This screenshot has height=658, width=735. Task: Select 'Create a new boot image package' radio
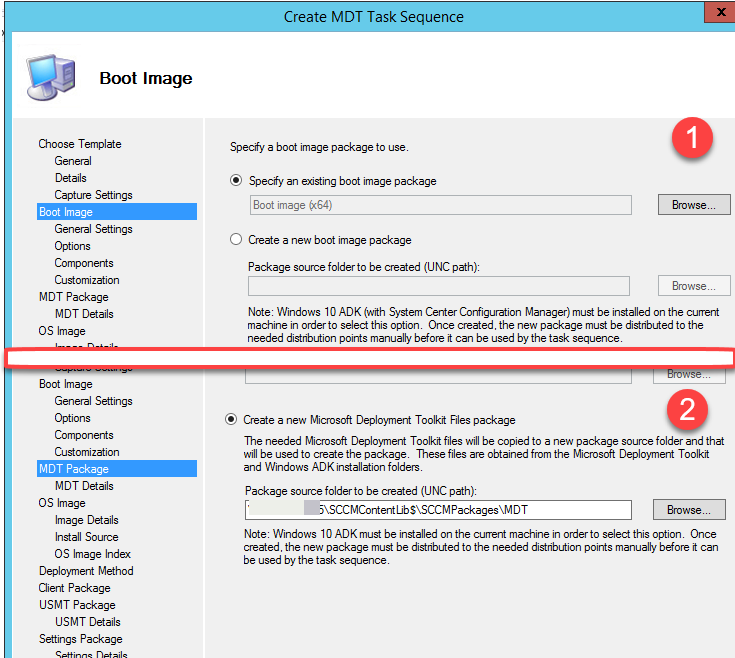(236, 239)
